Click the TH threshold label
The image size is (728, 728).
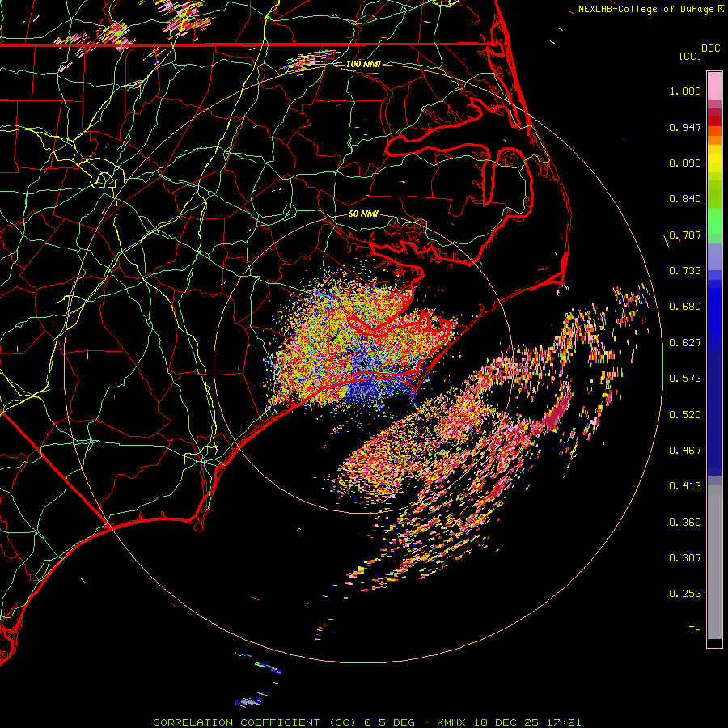click(695, 630)
